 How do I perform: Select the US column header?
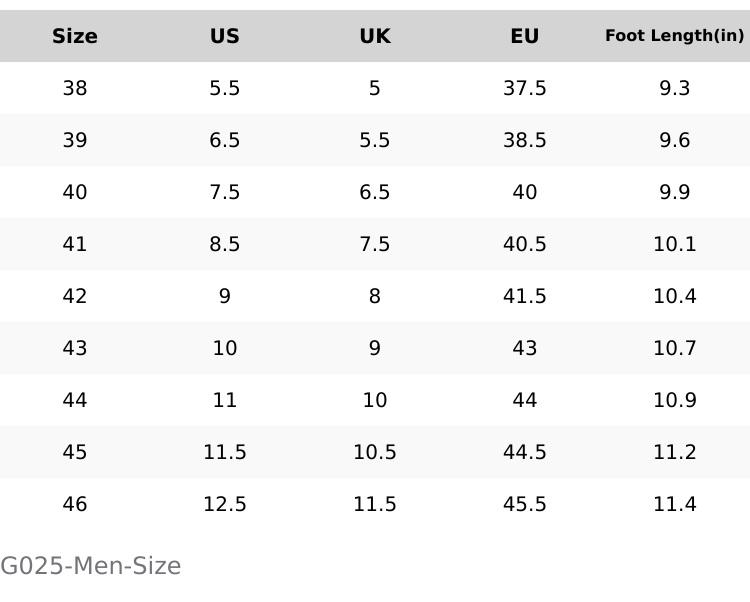[x=225, y=36]
